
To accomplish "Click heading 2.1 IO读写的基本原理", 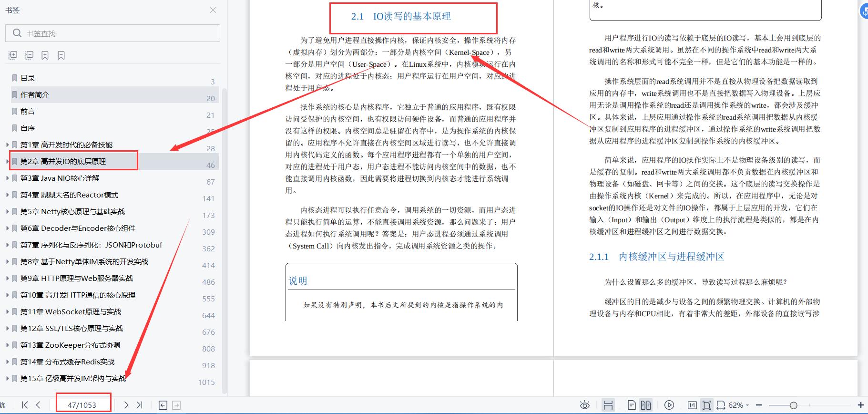I will [x=401, y=16].
